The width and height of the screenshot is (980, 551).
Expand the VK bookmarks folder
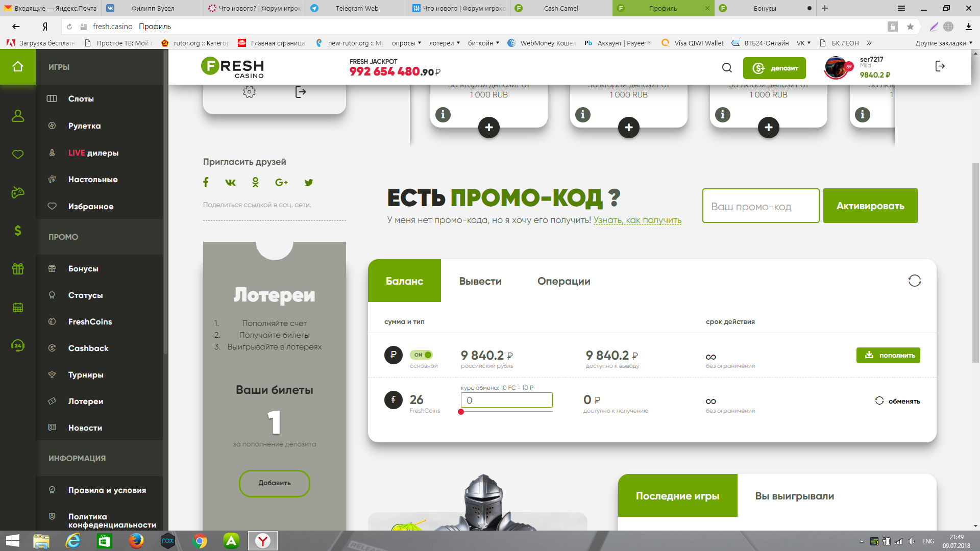point(803,43)
